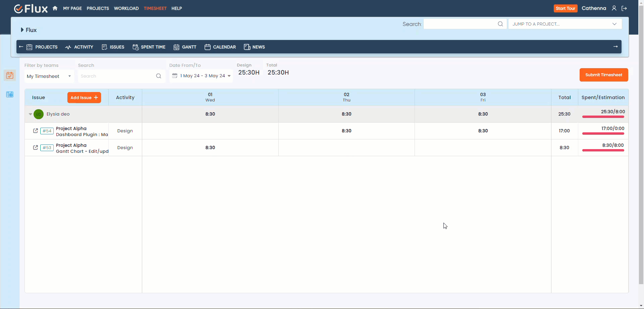Open the timesheet icon in left sidebar
Viewport: 644px width, 309px height.
[x=10, y=76]
